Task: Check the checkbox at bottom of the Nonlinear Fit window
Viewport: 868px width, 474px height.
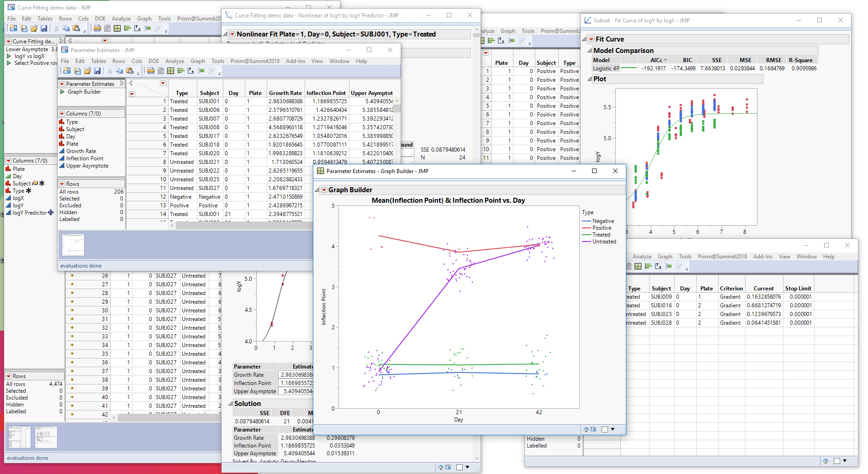Action: point(460,468)
